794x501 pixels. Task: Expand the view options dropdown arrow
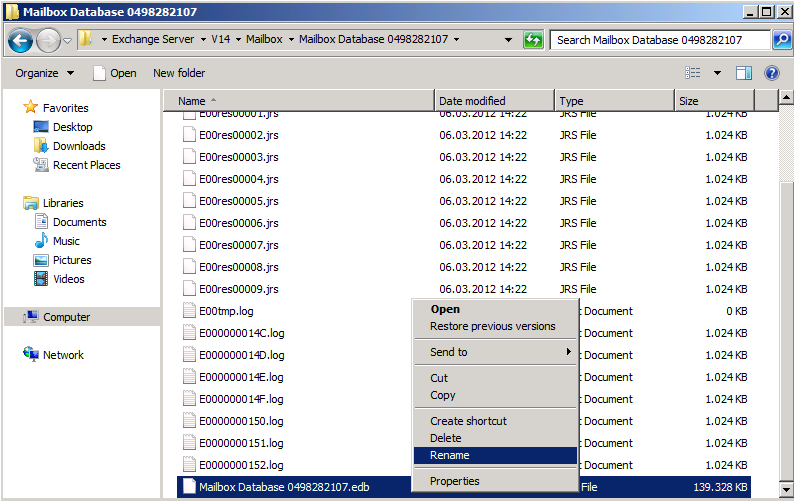[717, 73]
